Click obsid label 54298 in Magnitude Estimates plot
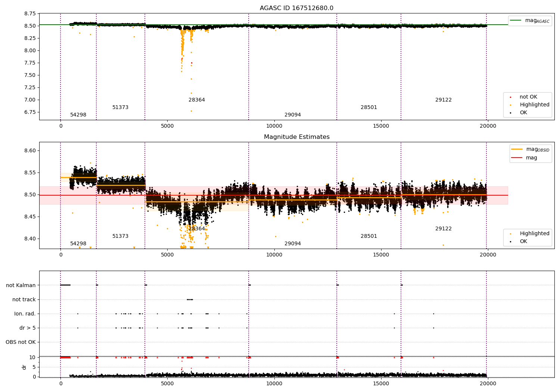The image size is (560, 392). click(x=78, y=244)
